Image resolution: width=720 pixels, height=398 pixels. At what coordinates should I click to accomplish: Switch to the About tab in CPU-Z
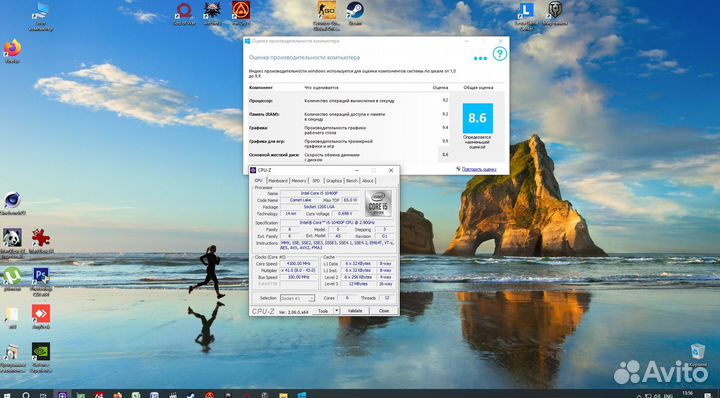(368, 180)
